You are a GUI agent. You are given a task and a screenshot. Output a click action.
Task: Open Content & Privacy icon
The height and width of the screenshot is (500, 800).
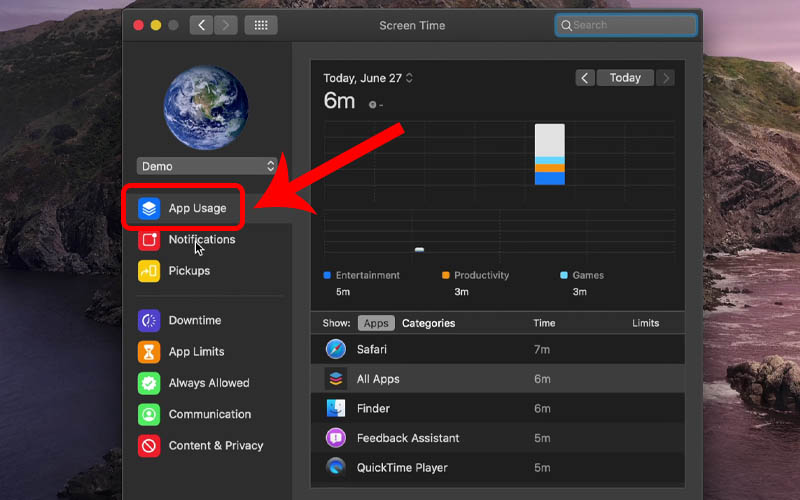(149, 445)
